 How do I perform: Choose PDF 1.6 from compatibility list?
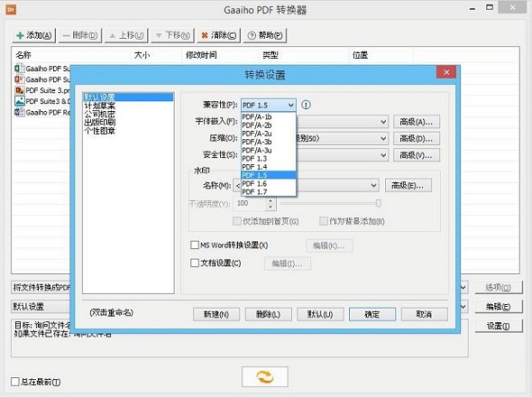pos(269,184)
